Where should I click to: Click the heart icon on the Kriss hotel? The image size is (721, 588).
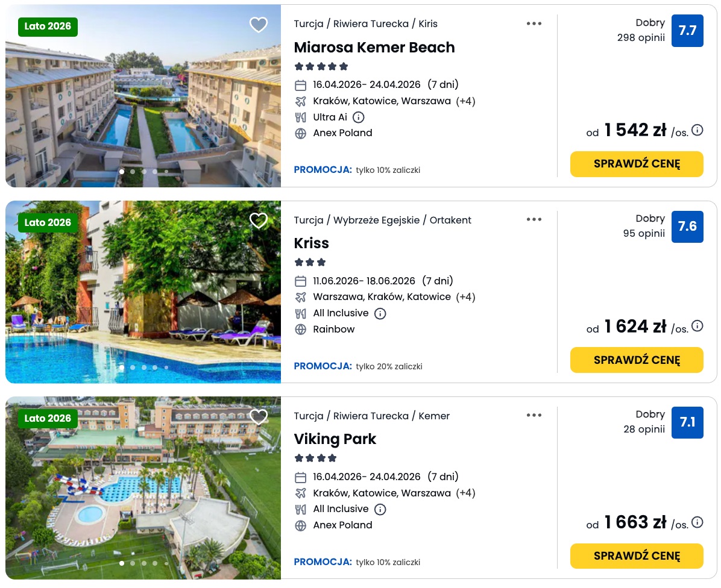(259, 220)
